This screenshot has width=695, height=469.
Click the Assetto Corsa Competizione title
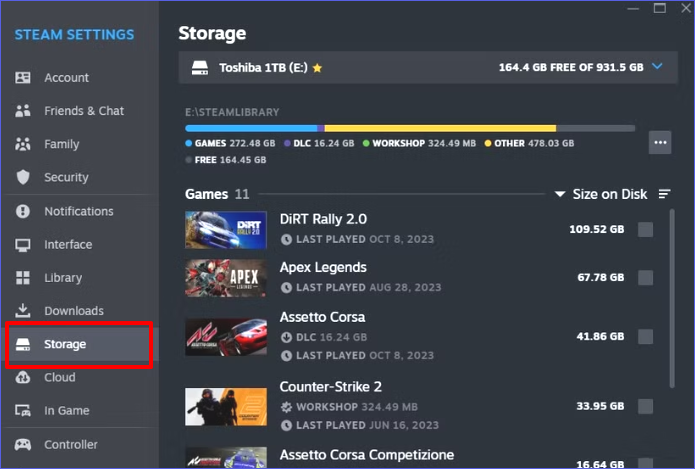(367, 455)
